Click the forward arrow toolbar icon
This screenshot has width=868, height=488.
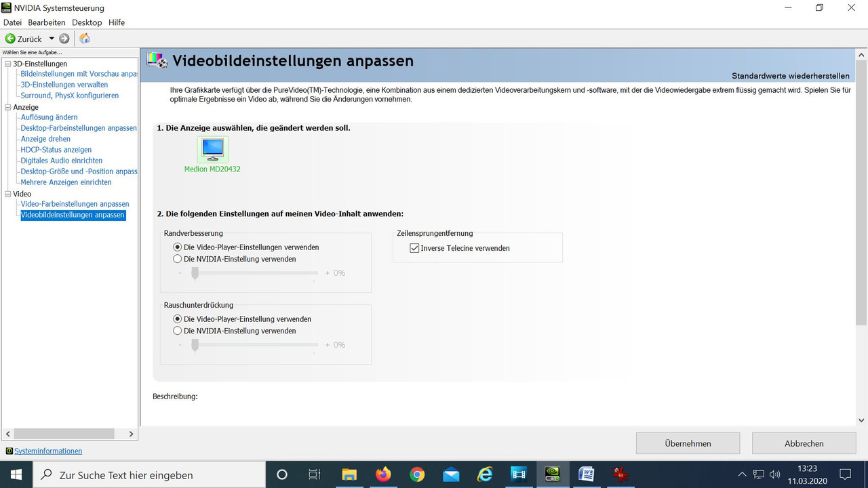64,39
